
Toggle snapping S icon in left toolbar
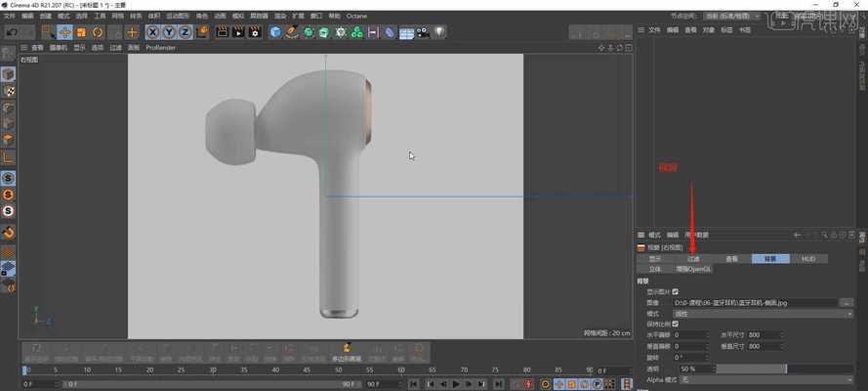[x=9, y=178]
